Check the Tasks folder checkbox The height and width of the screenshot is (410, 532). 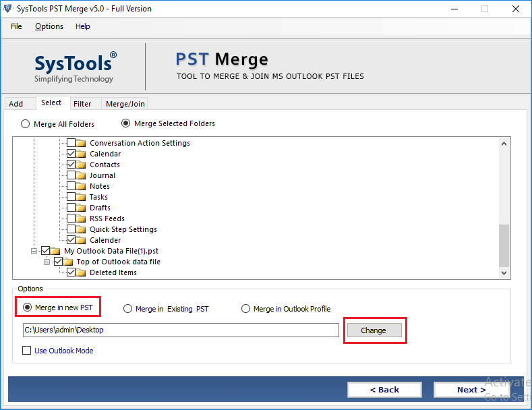coord(71,197)
